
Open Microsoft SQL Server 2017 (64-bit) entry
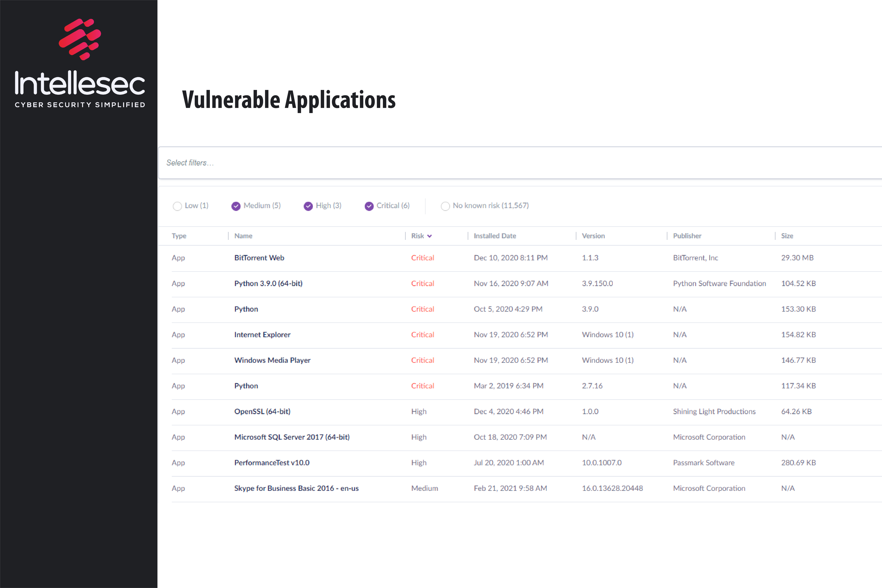292,437
